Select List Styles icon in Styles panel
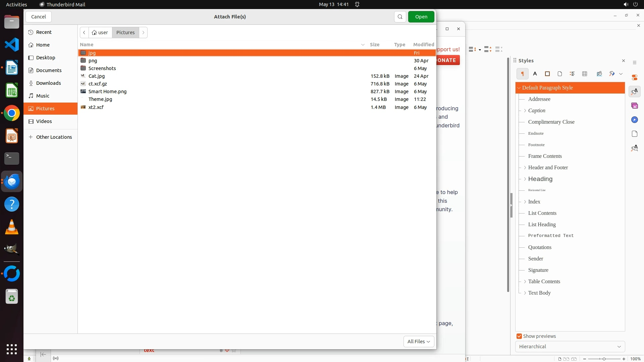Screen dimensions: 644x362 (x=572, y=74)
